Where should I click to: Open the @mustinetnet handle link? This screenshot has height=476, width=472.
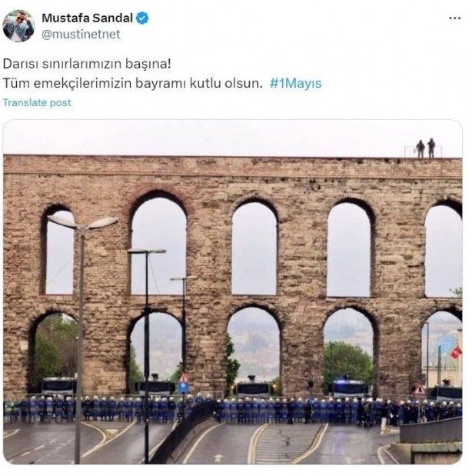tap(81, 34)
